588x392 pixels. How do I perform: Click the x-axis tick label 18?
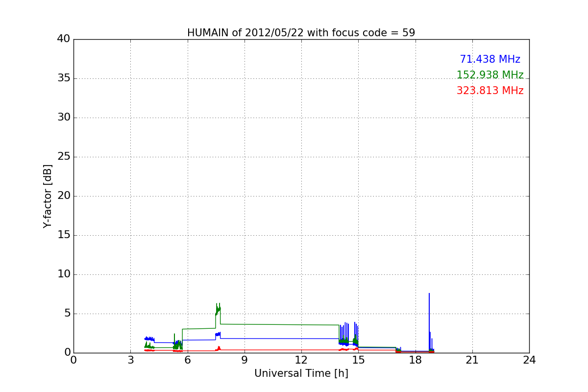pos(416,360)
